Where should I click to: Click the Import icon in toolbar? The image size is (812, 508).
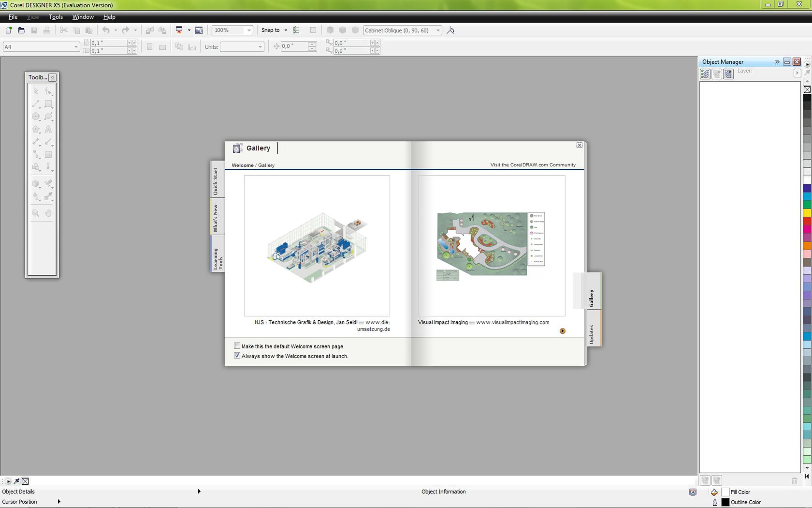150,30
